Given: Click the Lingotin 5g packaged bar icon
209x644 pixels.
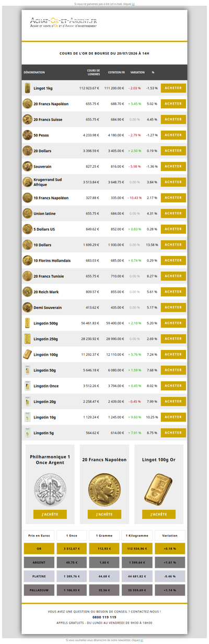Looking at the screenshot, I should 27,433.
